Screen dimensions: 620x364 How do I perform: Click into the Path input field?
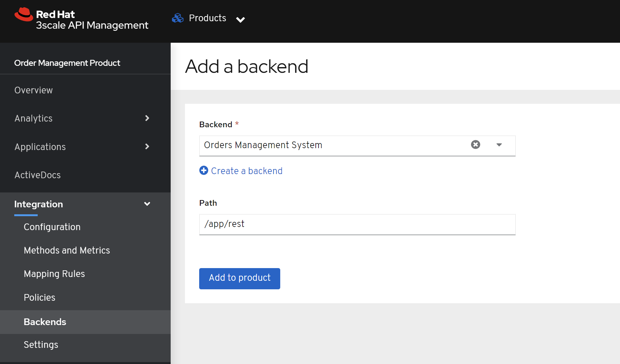(357, 224)
